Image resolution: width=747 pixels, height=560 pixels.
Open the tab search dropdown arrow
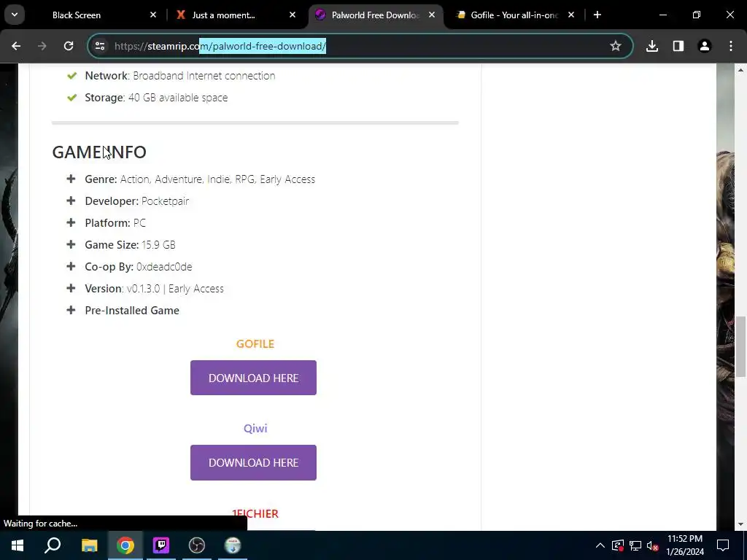click(x=15, y=15)
